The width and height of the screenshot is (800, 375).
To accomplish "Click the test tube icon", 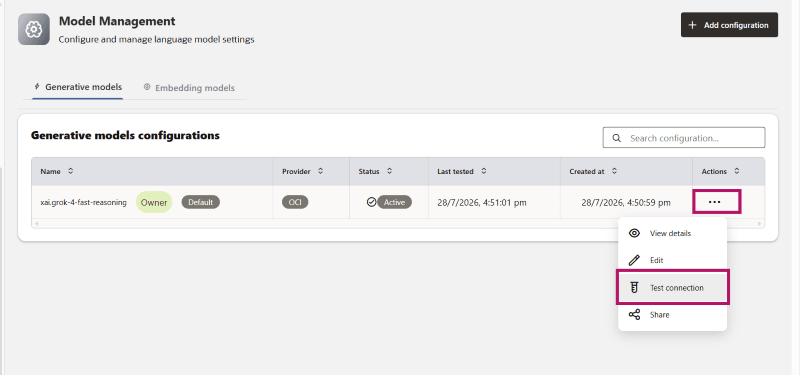I will pos(634,288).
